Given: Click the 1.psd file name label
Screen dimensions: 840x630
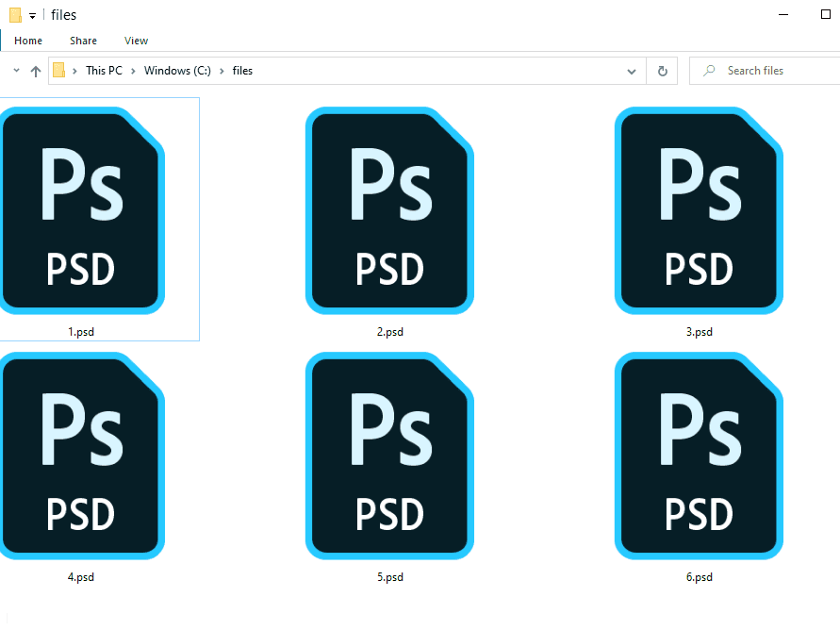Looking at the screenshot, I should click(x=81, y=332).
